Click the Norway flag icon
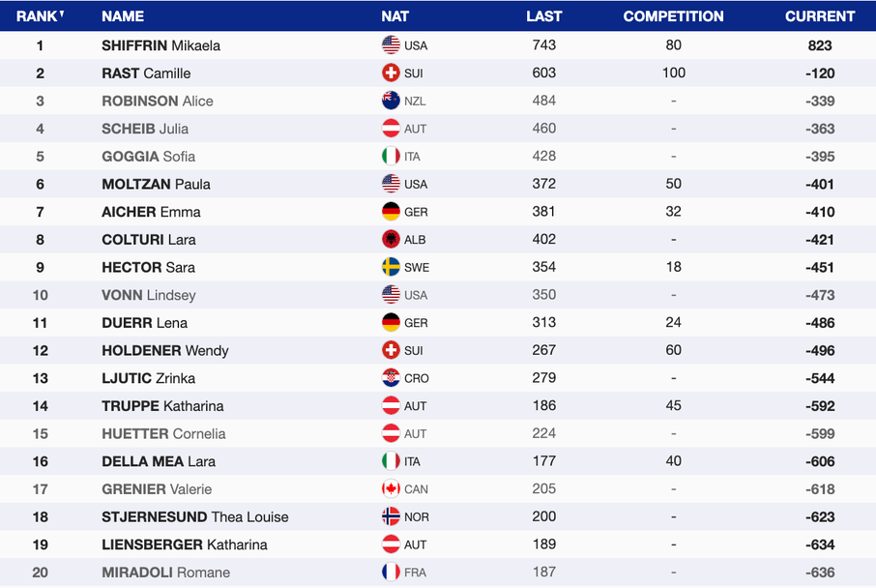876x588 pixels. tap(391, 516)
